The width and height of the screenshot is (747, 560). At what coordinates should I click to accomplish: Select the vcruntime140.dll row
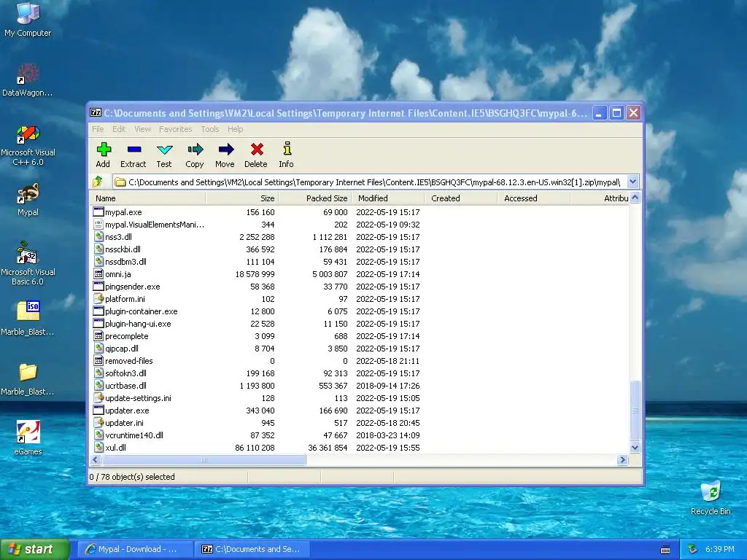(360, 435)
